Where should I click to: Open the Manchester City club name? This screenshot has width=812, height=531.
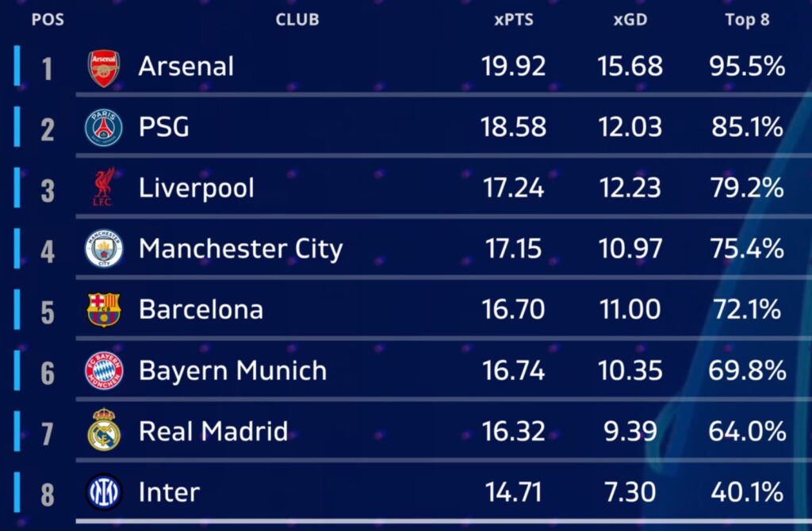pos(241,250)
